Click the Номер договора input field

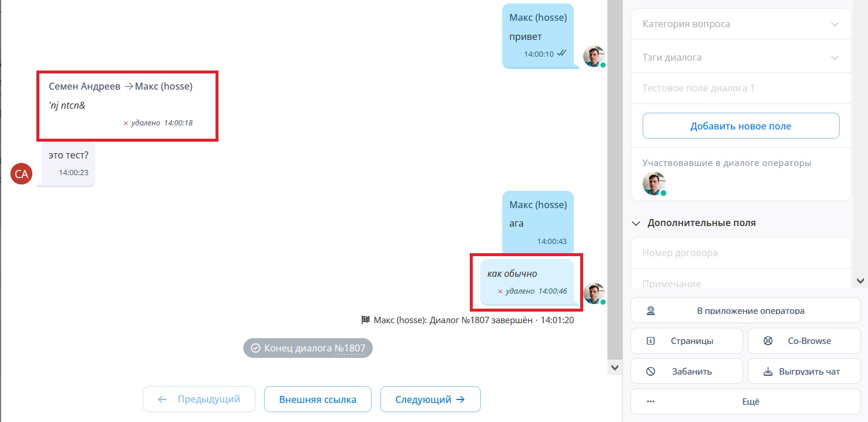click(741, 253)
